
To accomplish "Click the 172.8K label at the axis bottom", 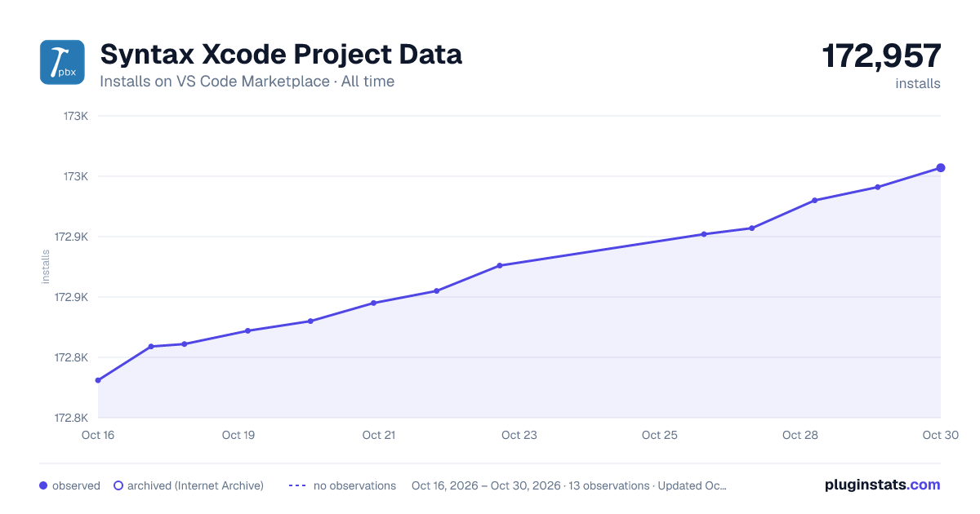I will [71, 418].
